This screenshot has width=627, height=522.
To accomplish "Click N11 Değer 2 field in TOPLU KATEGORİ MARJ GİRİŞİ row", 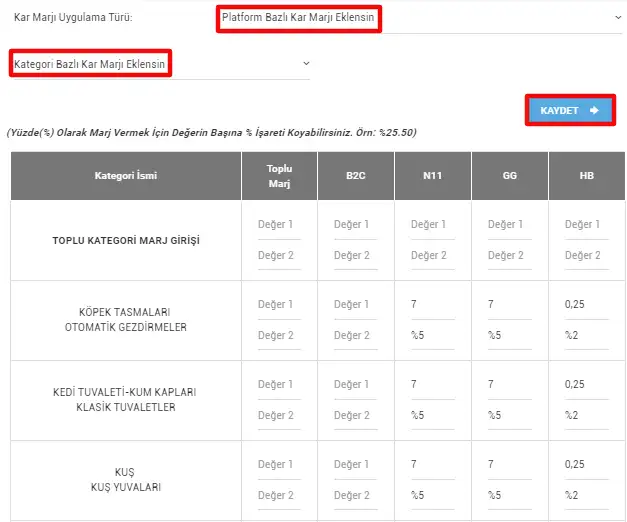I will pyautogui.click(x=433, y=256).
